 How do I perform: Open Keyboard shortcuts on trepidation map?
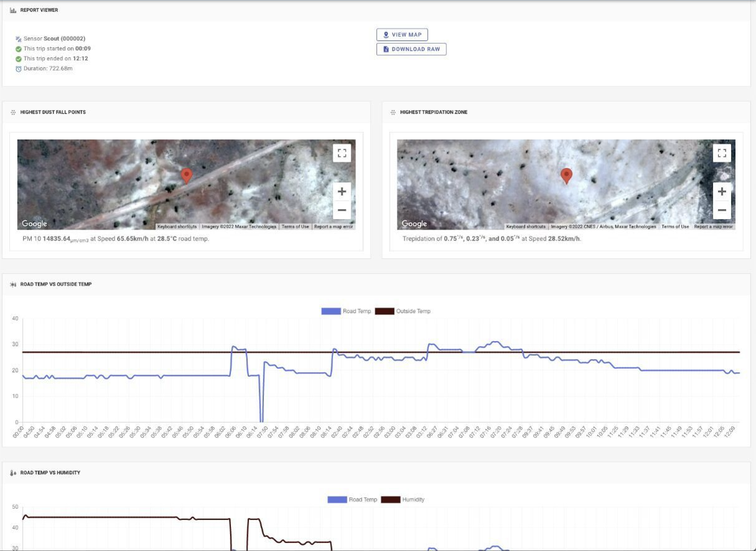526,227
